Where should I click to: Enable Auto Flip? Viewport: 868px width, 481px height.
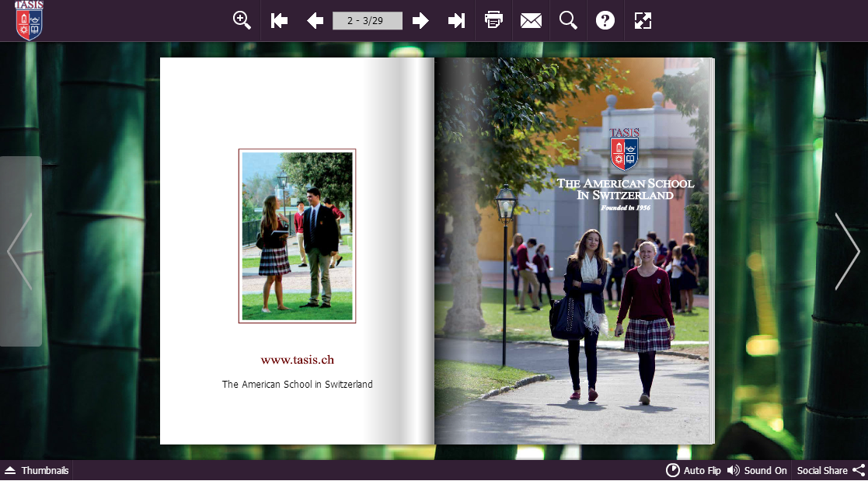(693, 470)
